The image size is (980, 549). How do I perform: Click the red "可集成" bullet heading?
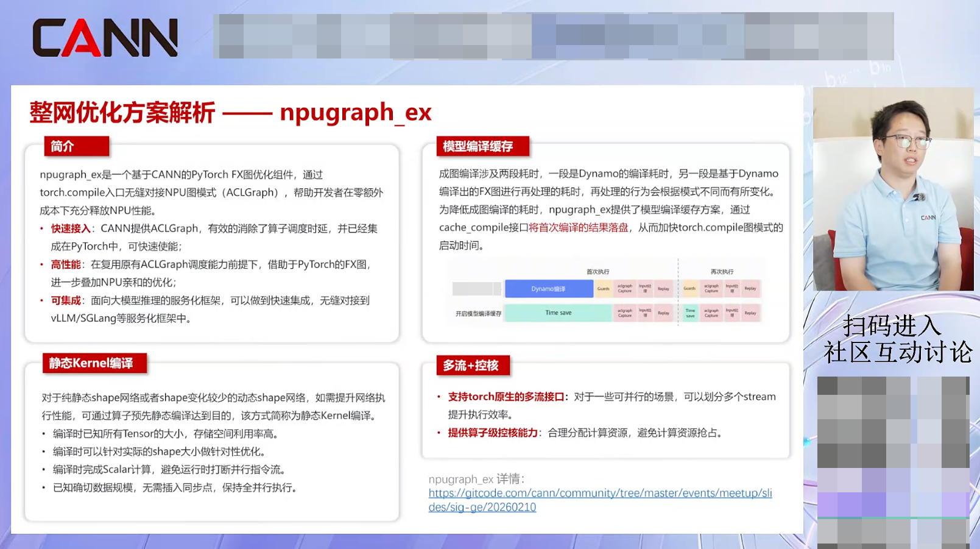coord(66,300)
